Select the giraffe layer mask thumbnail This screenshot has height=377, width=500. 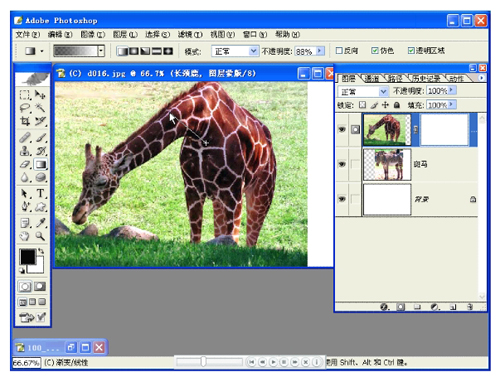[444, 130]
